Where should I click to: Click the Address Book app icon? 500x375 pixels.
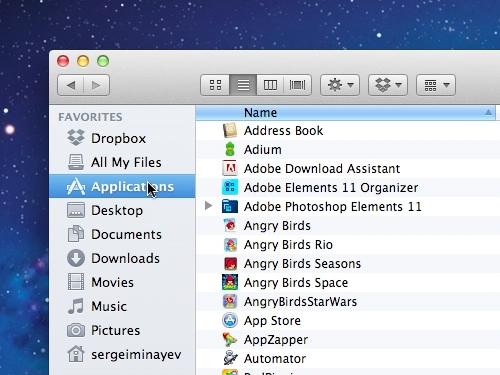tap(230, 130)
